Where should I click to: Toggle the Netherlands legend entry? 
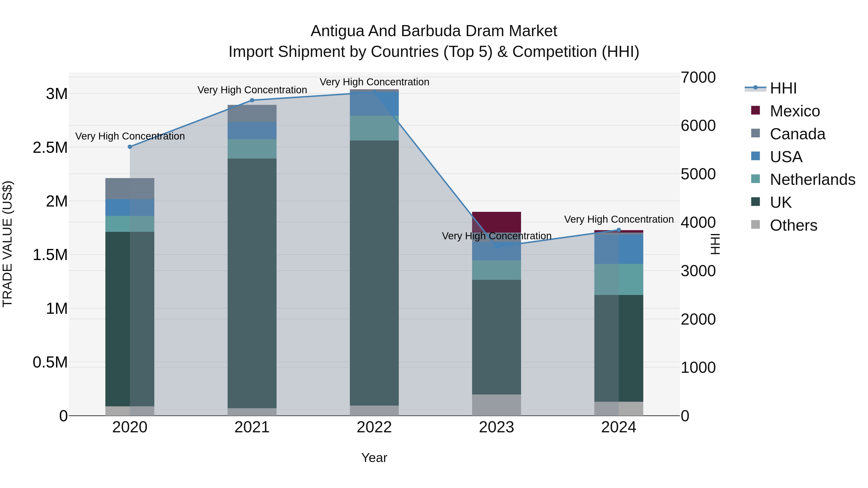[x=803, y=180]
